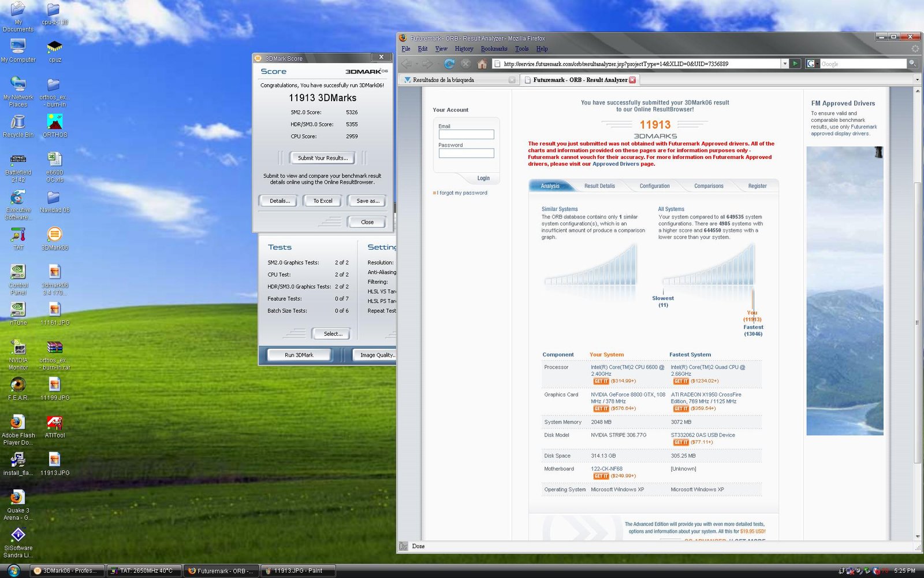This screenshot has height=578, width=924.
Task: Click into the Password input field
Action: [x=466, y=153]
